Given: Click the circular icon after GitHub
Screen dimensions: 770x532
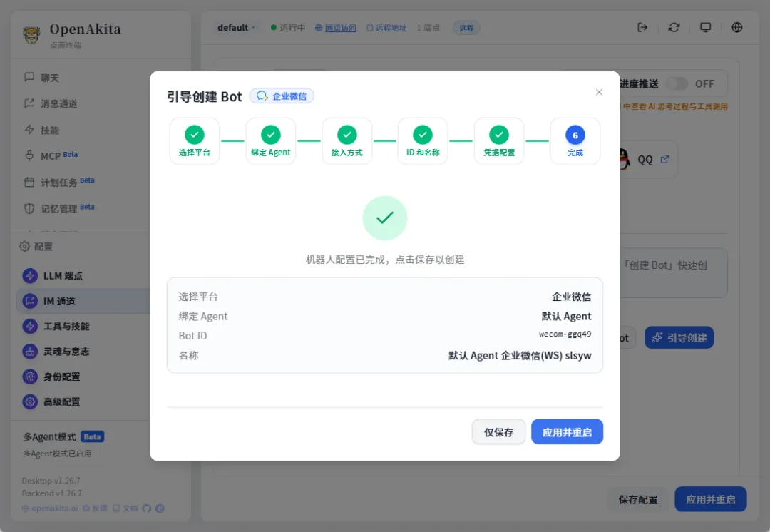Looking at the screenshot, I should click(160, 508).
